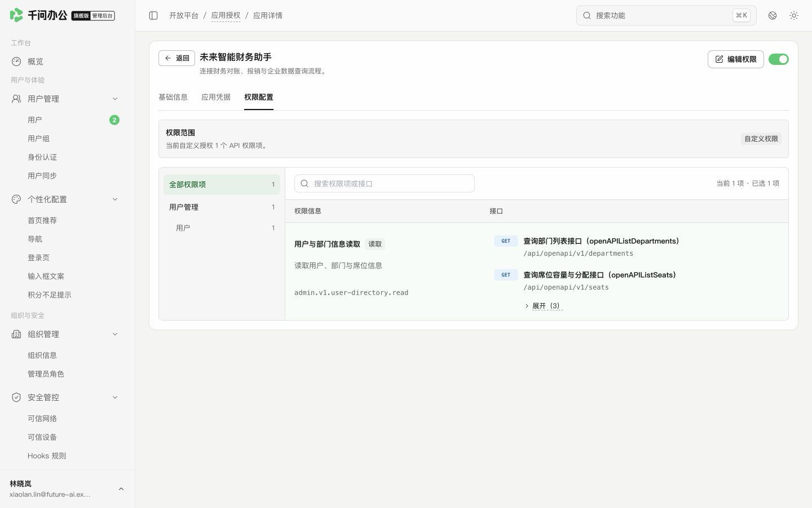This screenshot has width=812, height=508.
Task: Click the 千问办公 logo icon
Action: [16, 15]
